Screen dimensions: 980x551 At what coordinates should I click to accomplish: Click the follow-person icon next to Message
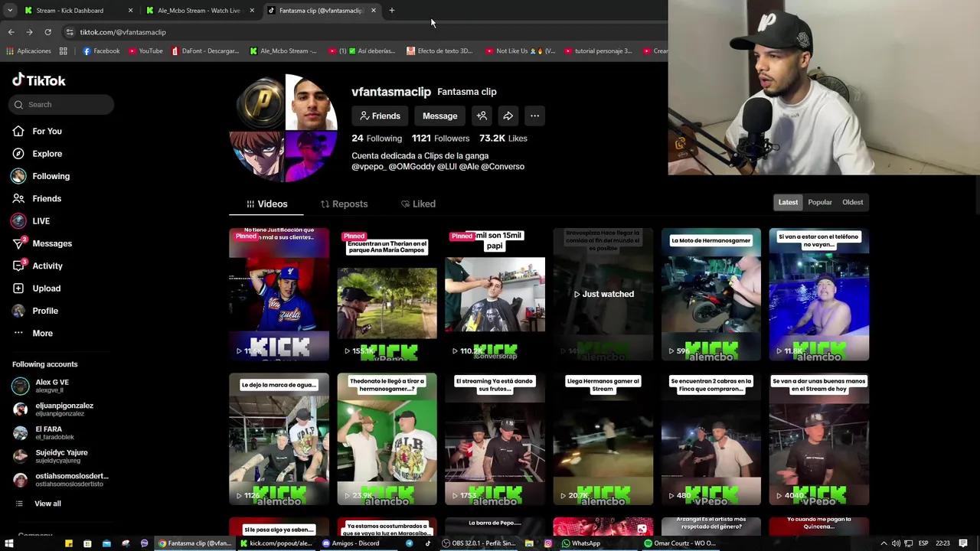pyautogui.click(x=482, y=116)
